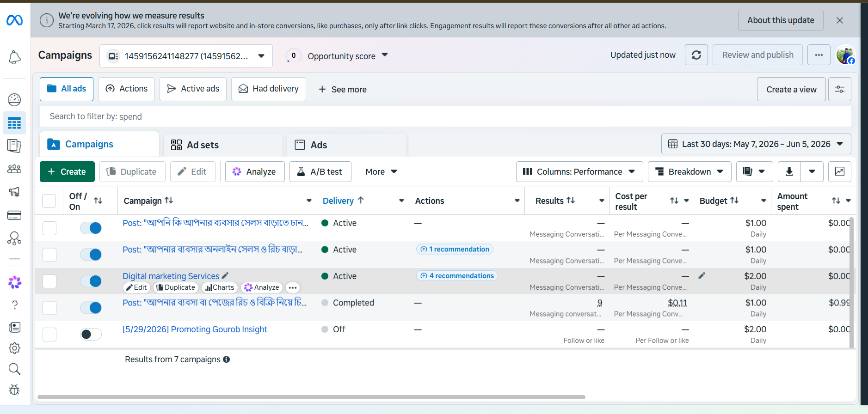Click the Search to filter input field

coord(445,116)
